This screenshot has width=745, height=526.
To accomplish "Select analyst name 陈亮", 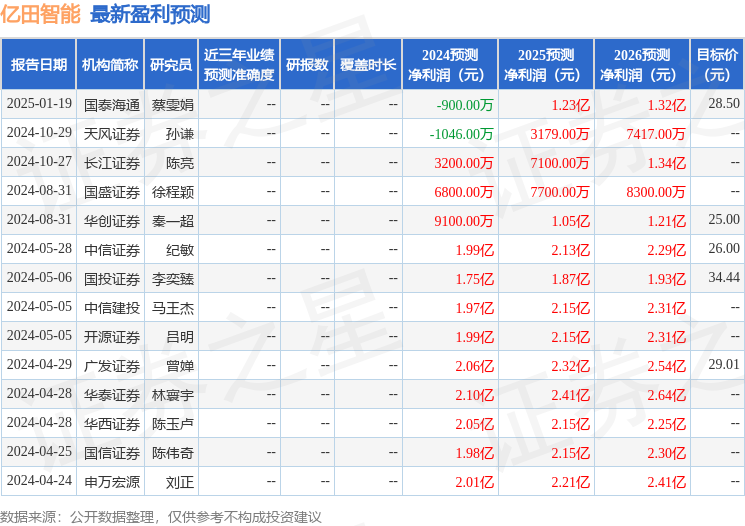I will coord(180,163).
